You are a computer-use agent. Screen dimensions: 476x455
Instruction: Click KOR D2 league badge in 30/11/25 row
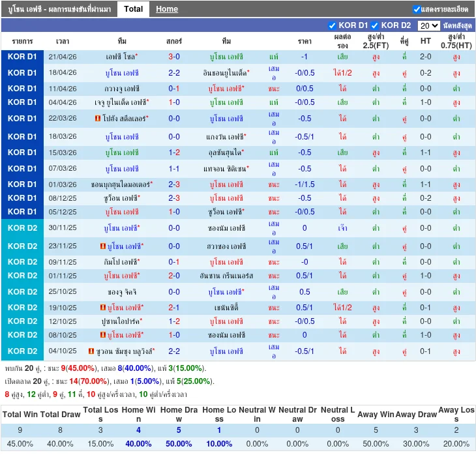(22, 227)
